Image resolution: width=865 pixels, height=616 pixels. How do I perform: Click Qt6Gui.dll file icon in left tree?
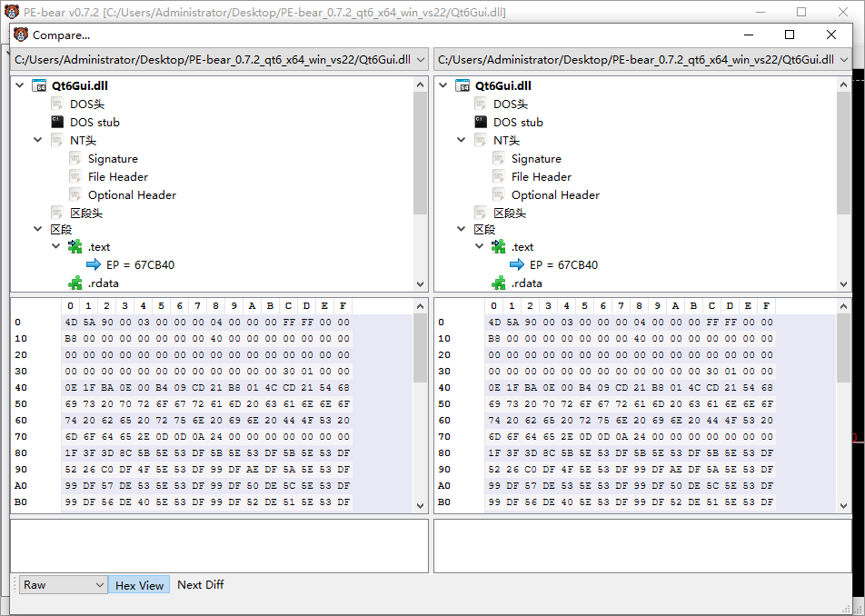coord(39,86)
